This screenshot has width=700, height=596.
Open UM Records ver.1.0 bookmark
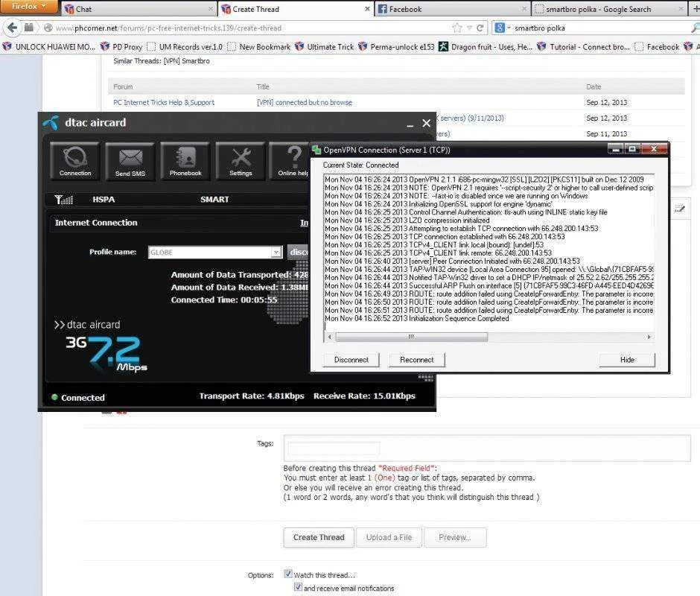(185, 46)
